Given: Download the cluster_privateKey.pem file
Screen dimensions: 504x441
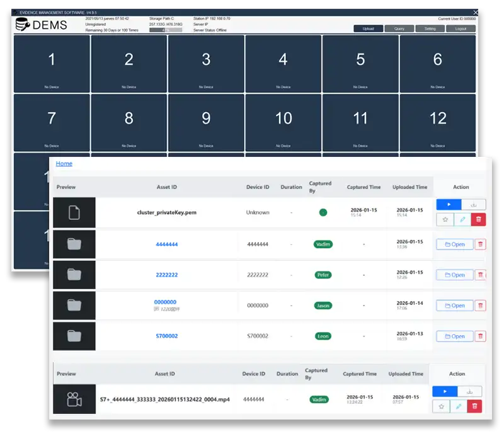Looking at the screenshot, I should point(474,204).
